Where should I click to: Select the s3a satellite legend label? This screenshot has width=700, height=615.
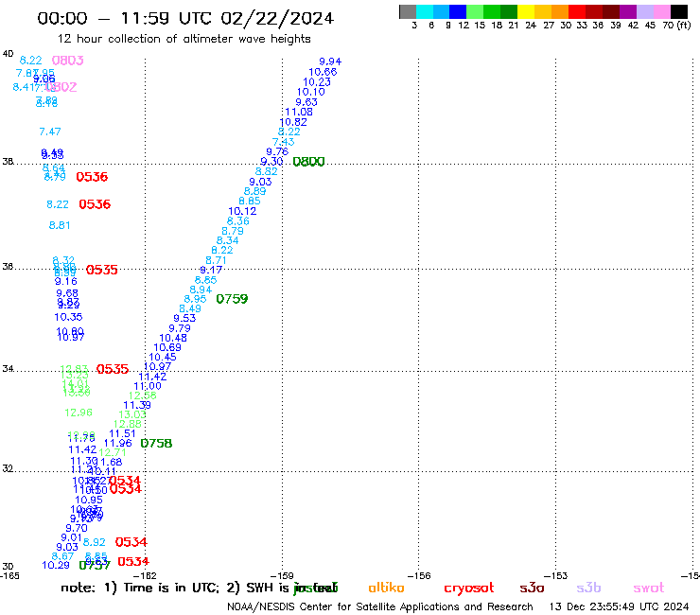pyautogui.click(x=532, y=588)
